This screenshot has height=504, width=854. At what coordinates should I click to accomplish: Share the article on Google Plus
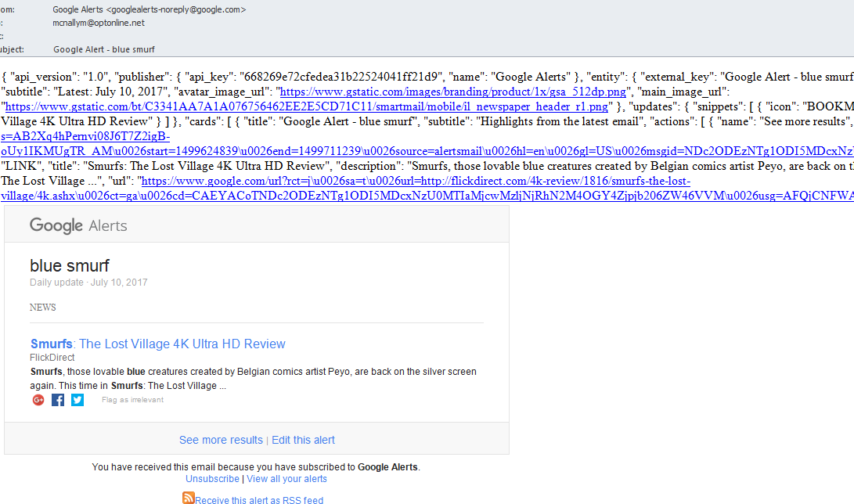click(38, 400)
